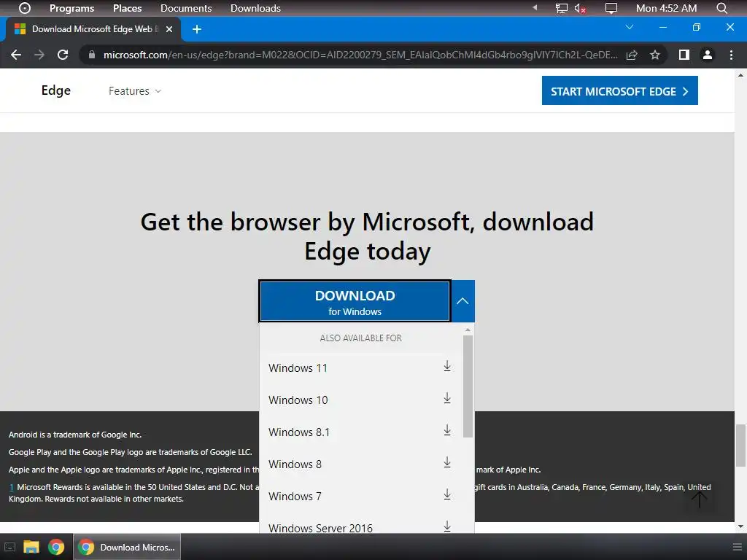Launch Chrome from the taskbar launcher icon
This screenshot has height=560, width=747.
pos(56,547)
